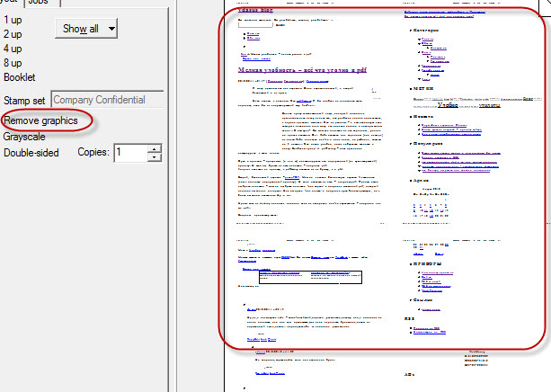Select the 1 up layout option
The image size is (551, 392).
pyautogui.click(x=13, y=20)
